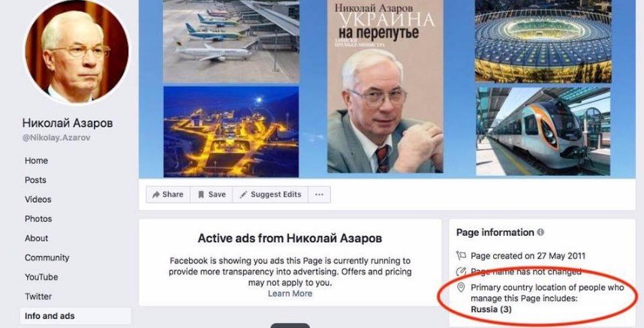
Task: Open the About section
Action: coord(36,238)
